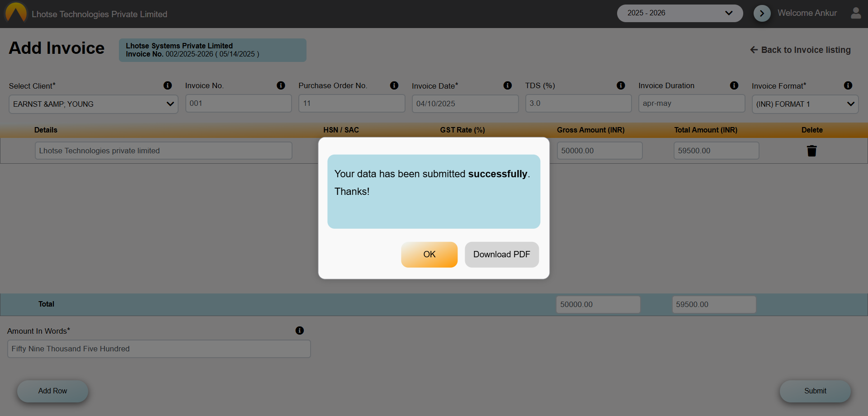868x416 pixels.
Task: Click the Welcome Ankur text
Action: [807, 13]
